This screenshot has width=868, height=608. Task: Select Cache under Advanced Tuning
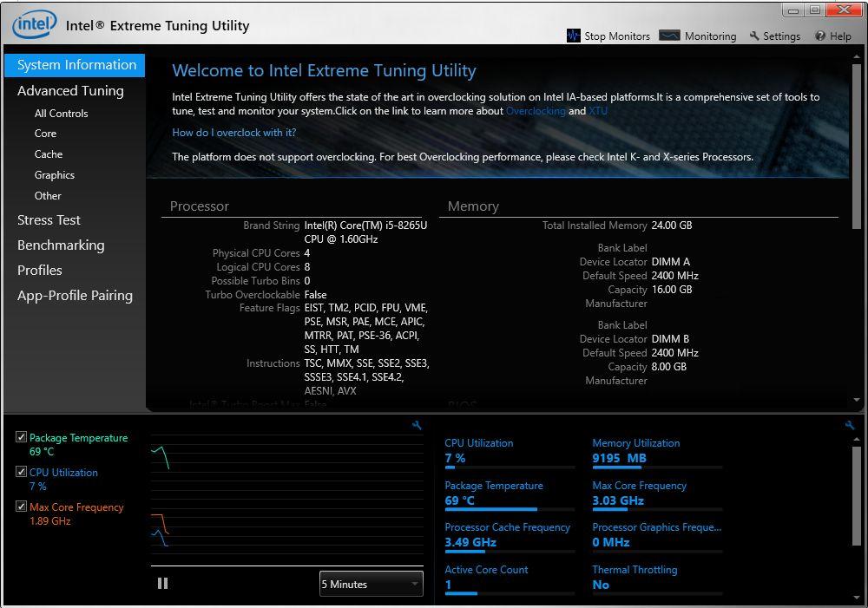[x=49, y=154]
